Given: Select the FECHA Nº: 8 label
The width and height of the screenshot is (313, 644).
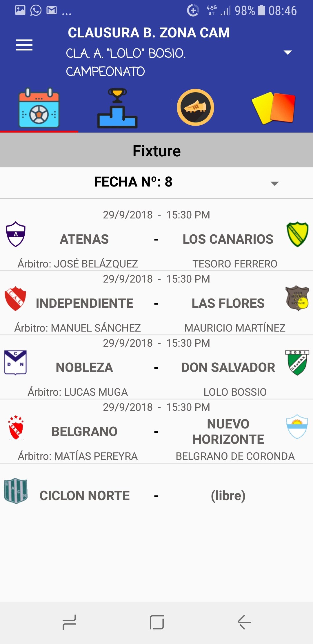Looking at the screenshot, I should (133, 182).
